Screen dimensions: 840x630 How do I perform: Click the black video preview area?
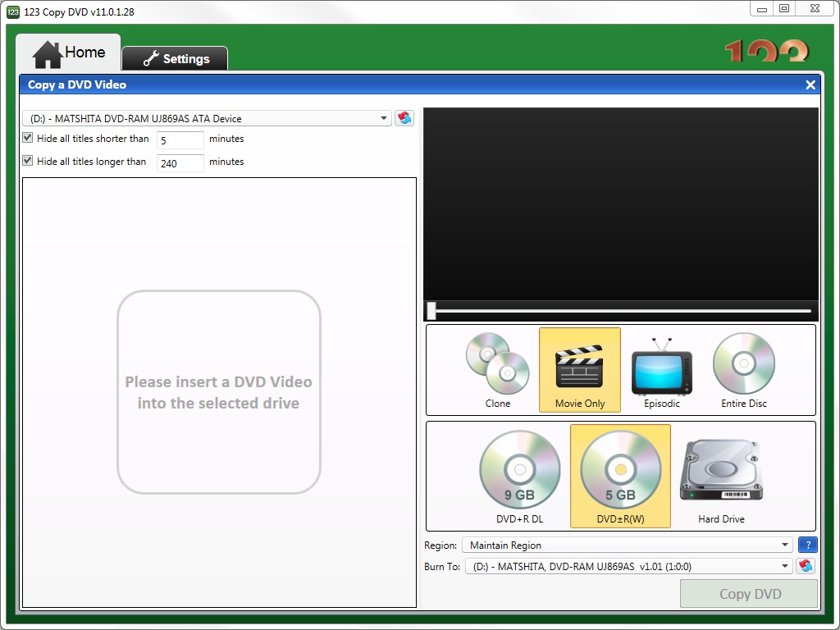pyautogui.click(x=621, y=203)
